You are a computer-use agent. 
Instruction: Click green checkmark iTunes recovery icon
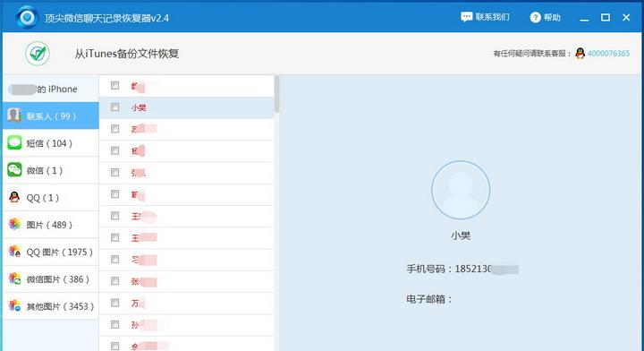[x=38, y=54]
